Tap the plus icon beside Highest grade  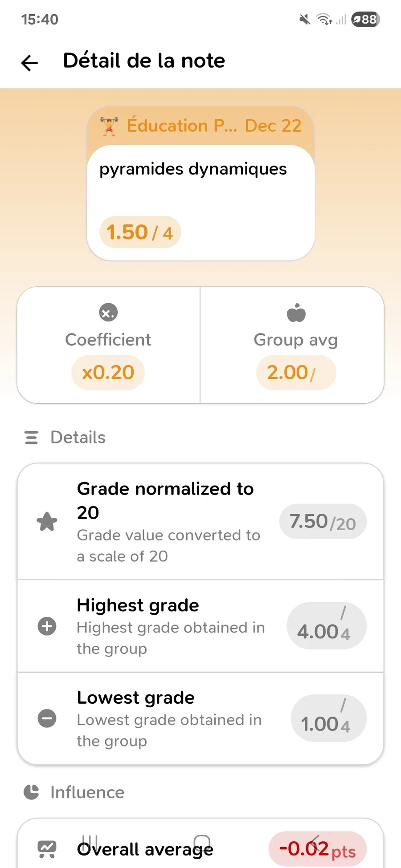pyautogui.click(x=47, y=626)
